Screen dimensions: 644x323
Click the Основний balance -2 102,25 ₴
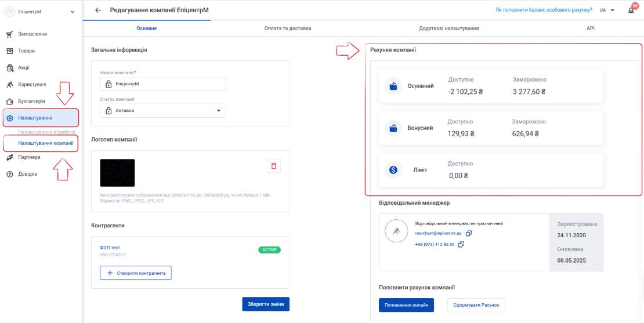click(x=465, y=92)
